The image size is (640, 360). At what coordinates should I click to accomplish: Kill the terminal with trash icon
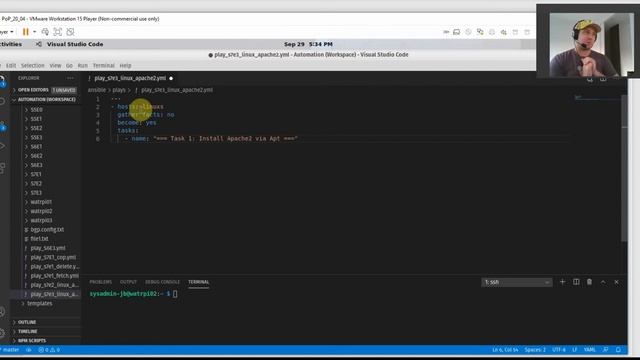pos(589,282)
